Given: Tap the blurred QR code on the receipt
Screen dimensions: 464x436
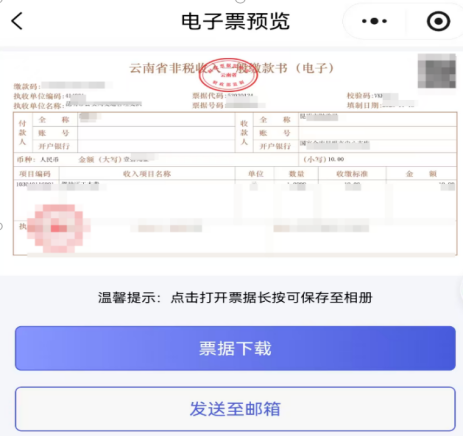Looking at the screenshot, I should (437, 71).
